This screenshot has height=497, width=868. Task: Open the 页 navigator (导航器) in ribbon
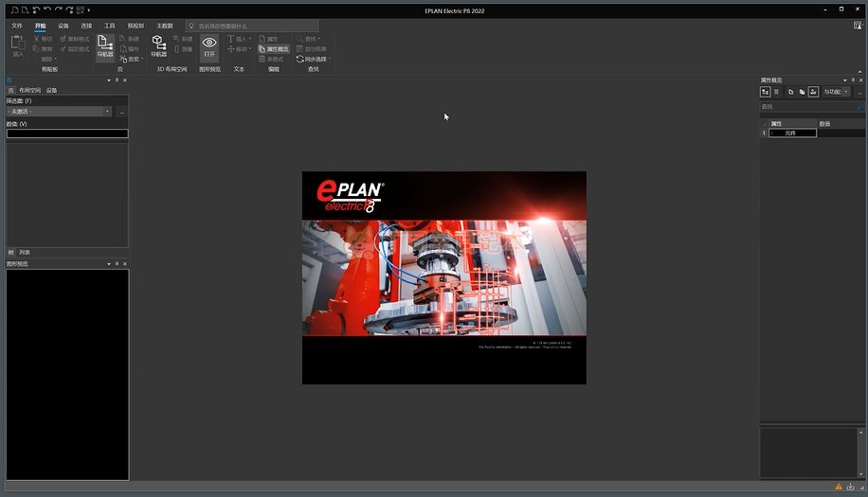(104, 47)
